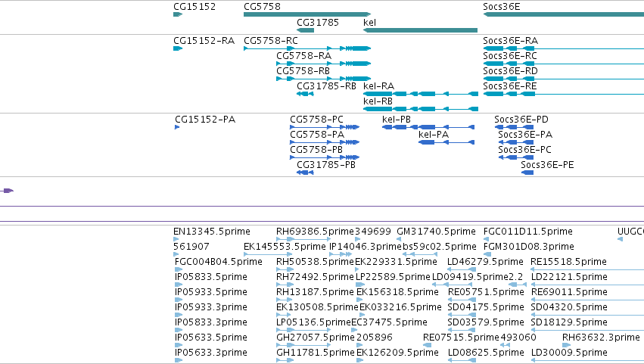Select the FGC004B04.5prime EST label
644x364 pixels.
click(x=219, y=262)
